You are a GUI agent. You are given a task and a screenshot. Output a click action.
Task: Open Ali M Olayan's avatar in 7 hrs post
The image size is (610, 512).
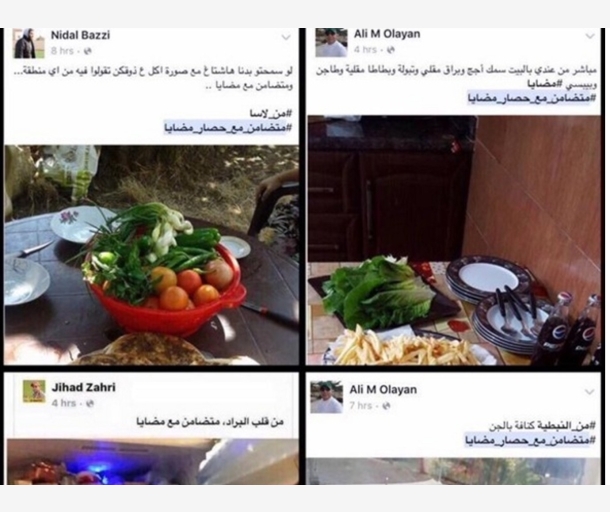(x=326, y=397)
